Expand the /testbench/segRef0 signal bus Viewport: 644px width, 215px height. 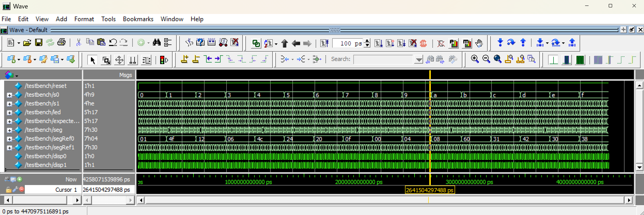click(x=9, y=139)
